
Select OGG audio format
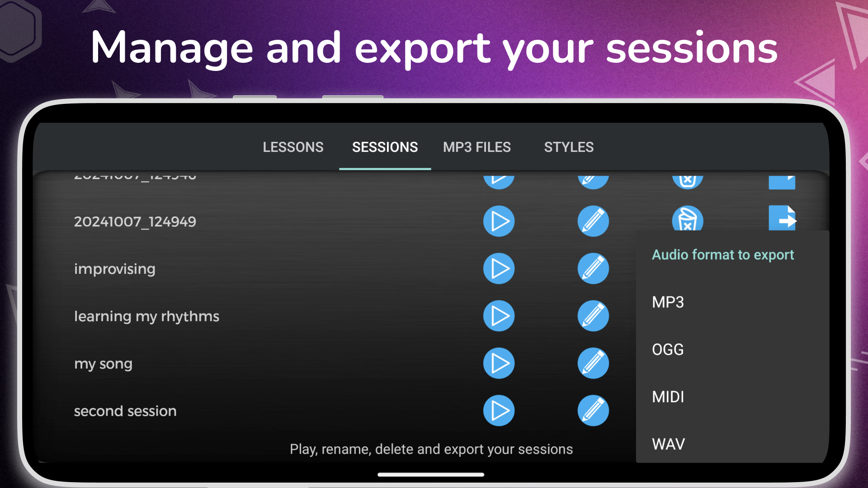click(668, 350)
